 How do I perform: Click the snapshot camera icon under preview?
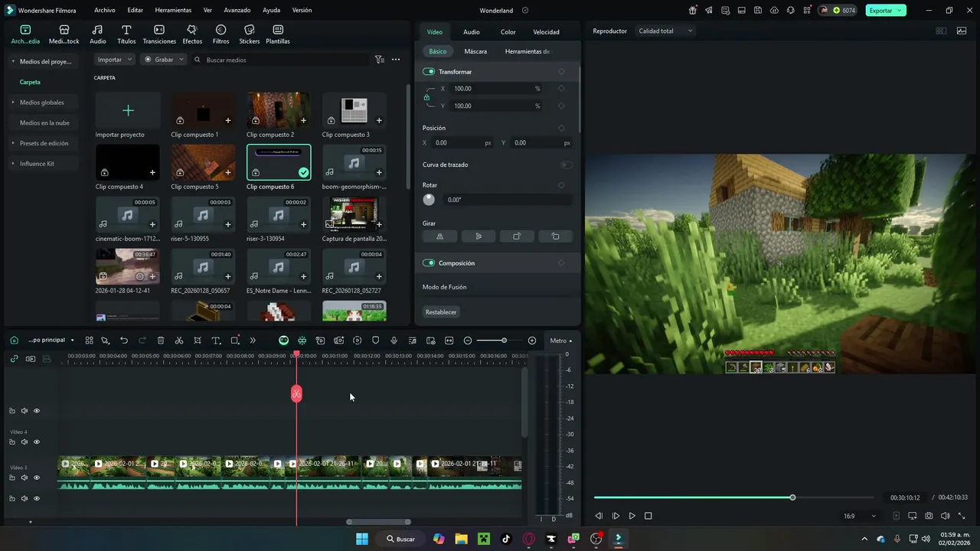[929, 516]
